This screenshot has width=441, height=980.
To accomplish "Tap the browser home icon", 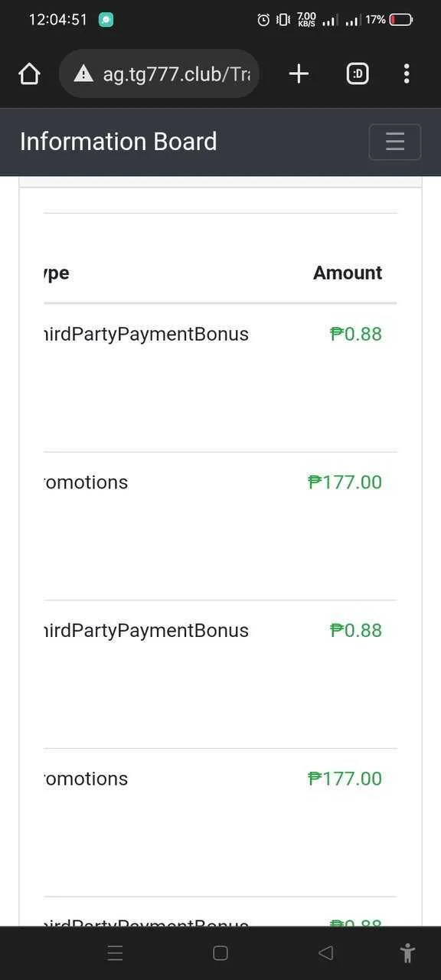I will coord(29,73).
